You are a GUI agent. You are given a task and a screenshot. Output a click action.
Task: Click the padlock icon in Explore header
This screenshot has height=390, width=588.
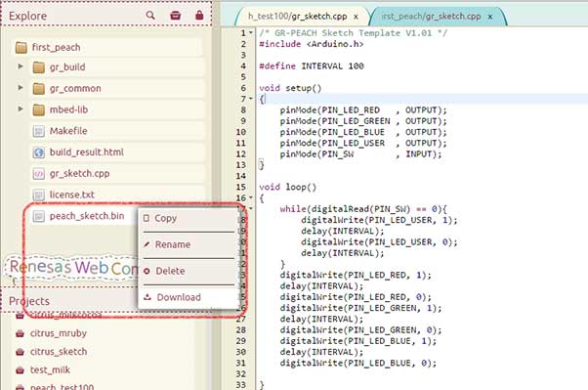pos(199,15)
